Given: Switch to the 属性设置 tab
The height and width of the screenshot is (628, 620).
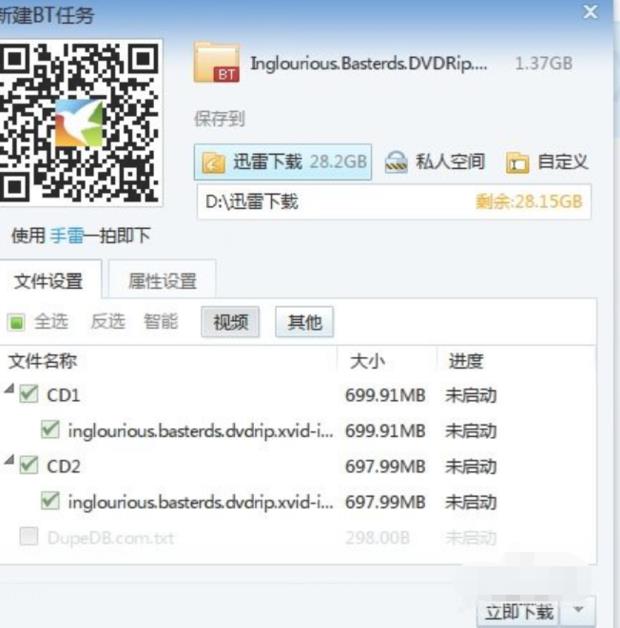Looking at the screenshot, I should pos(162,281).
